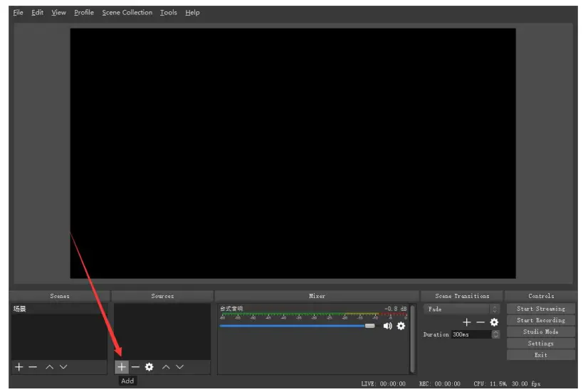Click the Duration spinner arrows
The height and width of the screenshot is (392, 583).
(495, 334)
